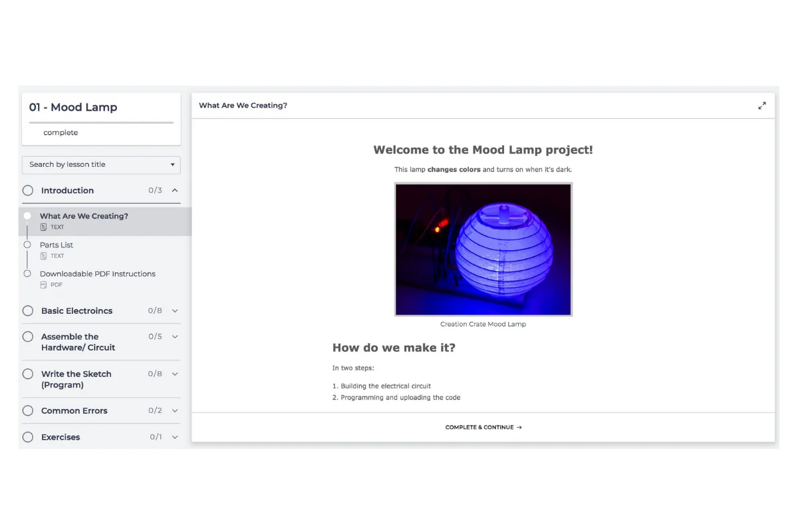Image resolution: width=798 pixels, height=532 pixels.
Task: Click the 0/1 counter beside Exercises
Action: pyautogui.click(x=156, y=437)
